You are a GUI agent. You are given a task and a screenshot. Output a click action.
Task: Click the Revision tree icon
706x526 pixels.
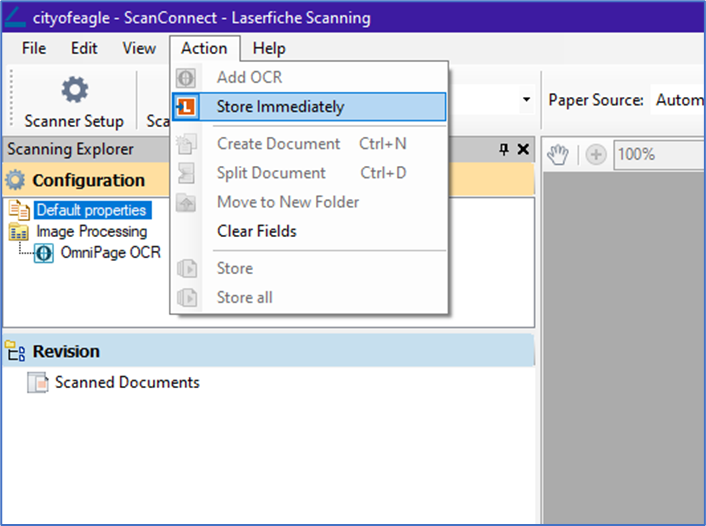coord(15,351)
